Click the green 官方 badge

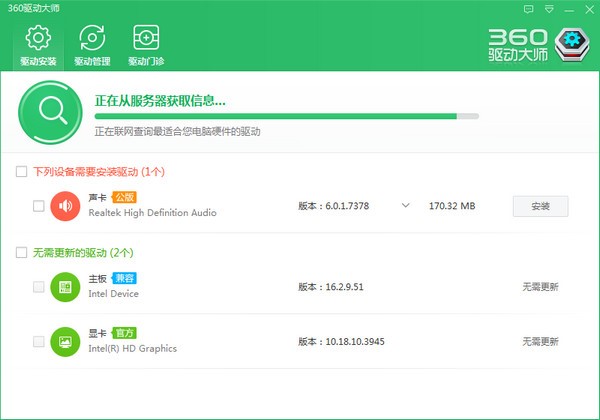124,333
